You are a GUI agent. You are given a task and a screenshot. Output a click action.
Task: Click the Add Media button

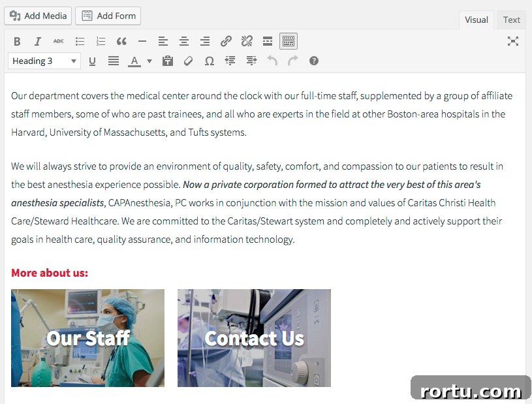tap(38, 16)
